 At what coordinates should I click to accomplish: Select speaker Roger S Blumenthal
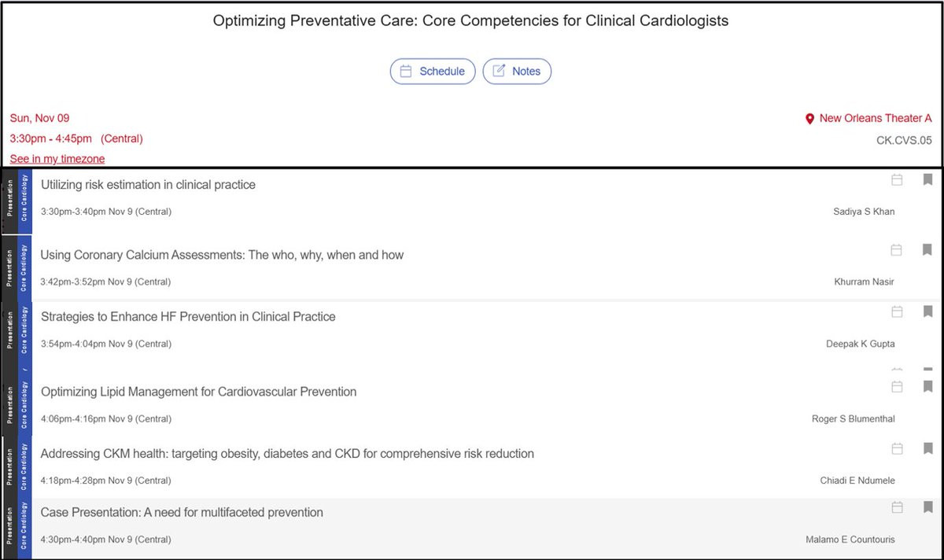point(854,419)
